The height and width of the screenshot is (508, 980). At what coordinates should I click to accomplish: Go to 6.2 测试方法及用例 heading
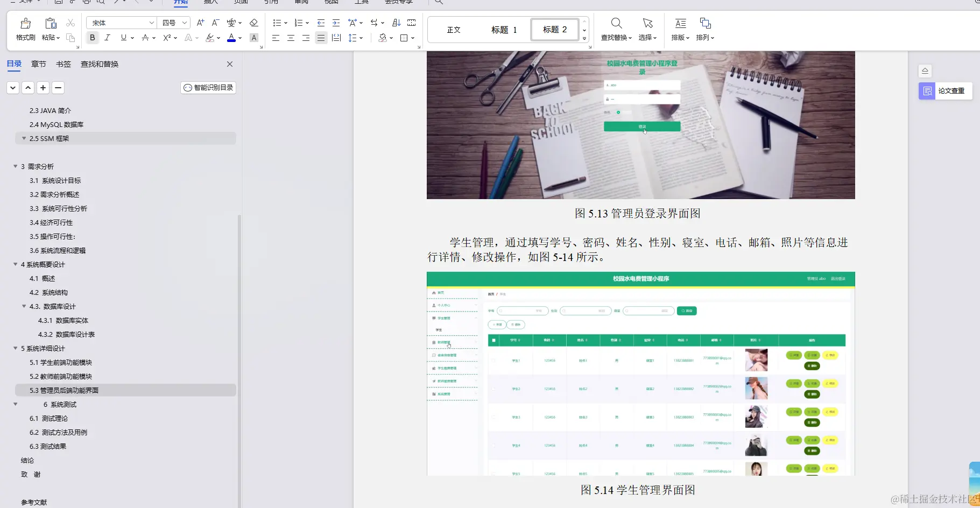(x=58, y=432)
